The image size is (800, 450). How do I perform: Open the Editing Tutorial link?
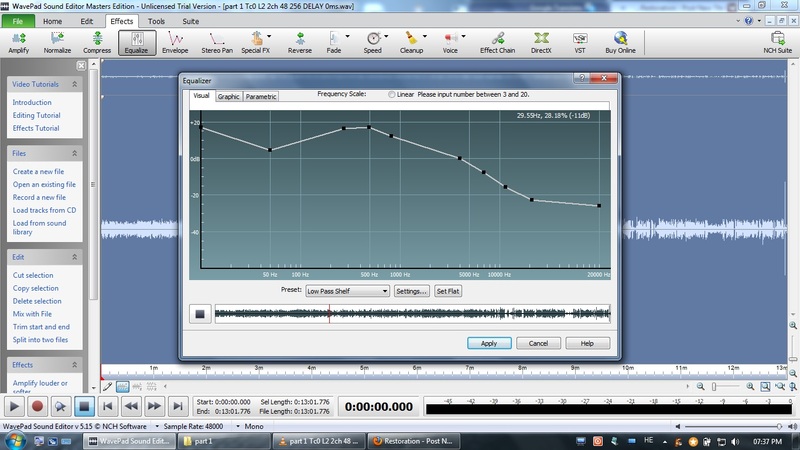tap(36, 115)
